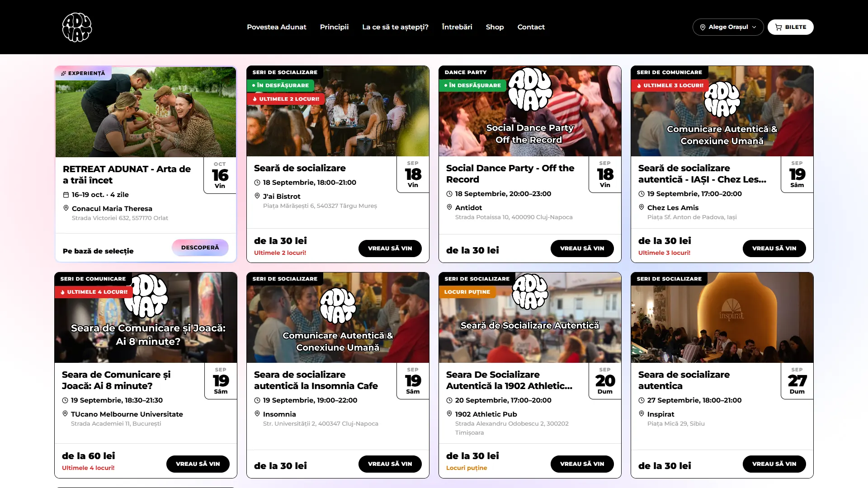Click VREAU SĂ VIN for J'ai Bistrot event
The width and height of the screenshot is (868, 488).
[390, 249]
